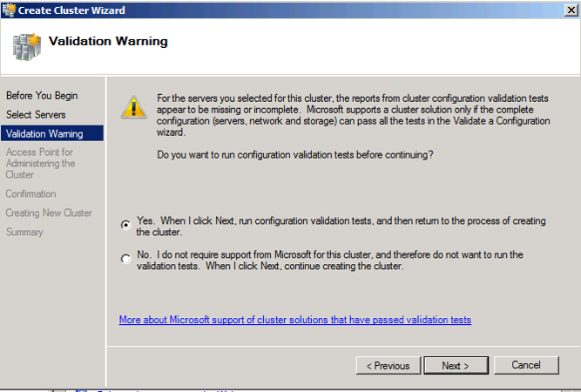Image resolution: width=581 pixels, height=392 pixels.
Task: Select the Yes run validation tests option
Action: pyautogui.click(x=125, y=225)
